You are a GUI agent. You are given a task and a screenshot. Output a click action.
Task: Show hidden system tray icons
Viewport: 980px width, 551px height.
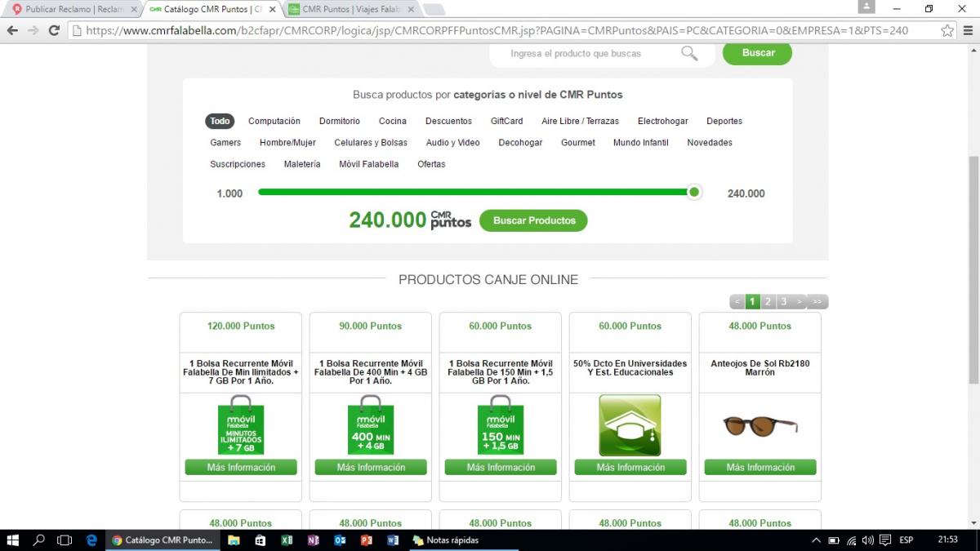816,540
